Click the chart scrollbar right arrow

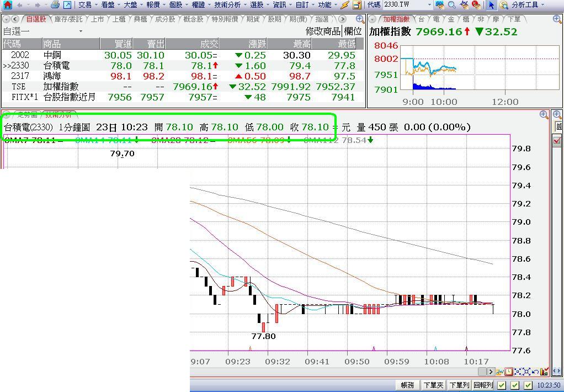pos(491,372)
